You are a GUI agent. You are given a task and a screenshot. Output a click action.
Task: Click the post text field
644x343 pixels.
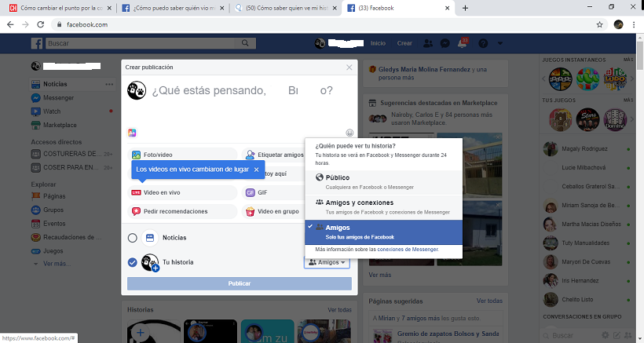[x=243, y=90]
